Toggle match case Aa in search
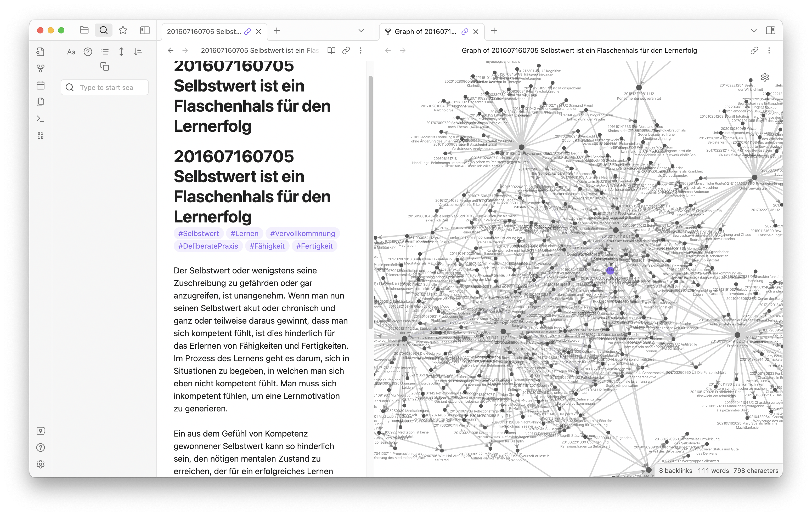Screen dimensions: 812x516 coord(71,51)
